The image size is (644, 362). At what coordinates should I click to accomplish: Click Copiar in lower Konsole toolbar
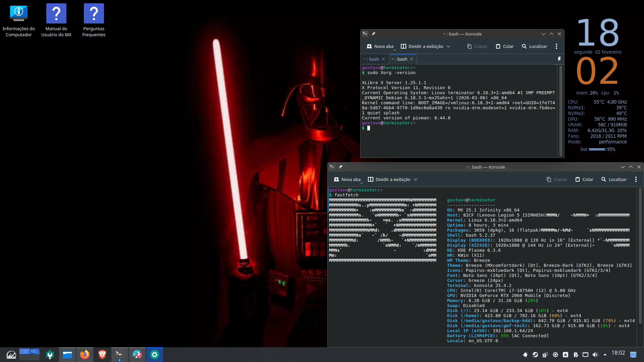coord(557,179)
